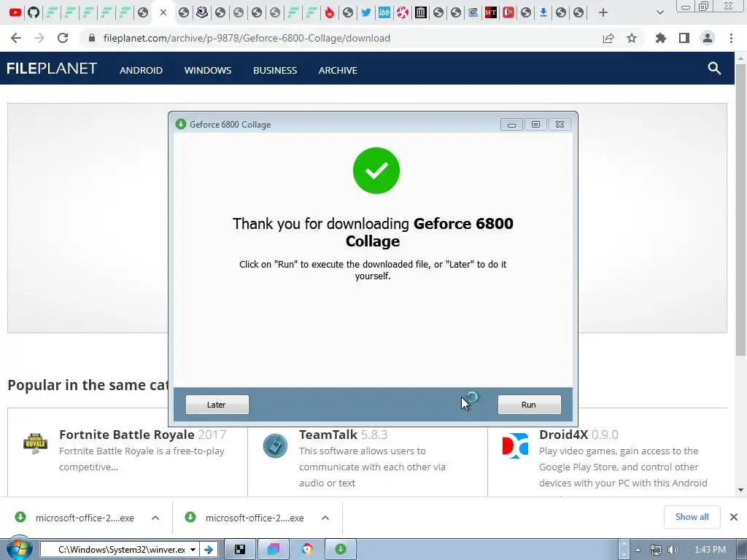This screenshot has width=747, height=560.
Task: Open the black-white squares taskbar app
Action: click(x=240, y=550)
